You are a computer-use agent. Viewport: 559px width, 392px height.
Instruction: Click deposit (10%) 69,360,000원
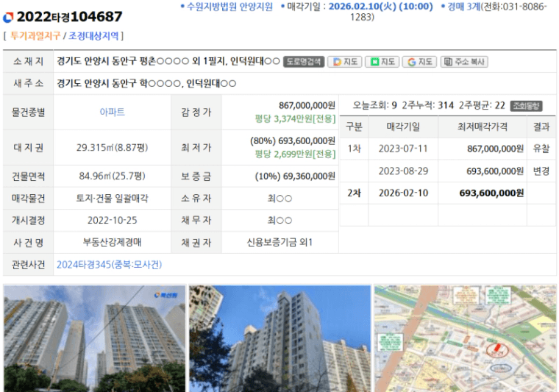295,177
